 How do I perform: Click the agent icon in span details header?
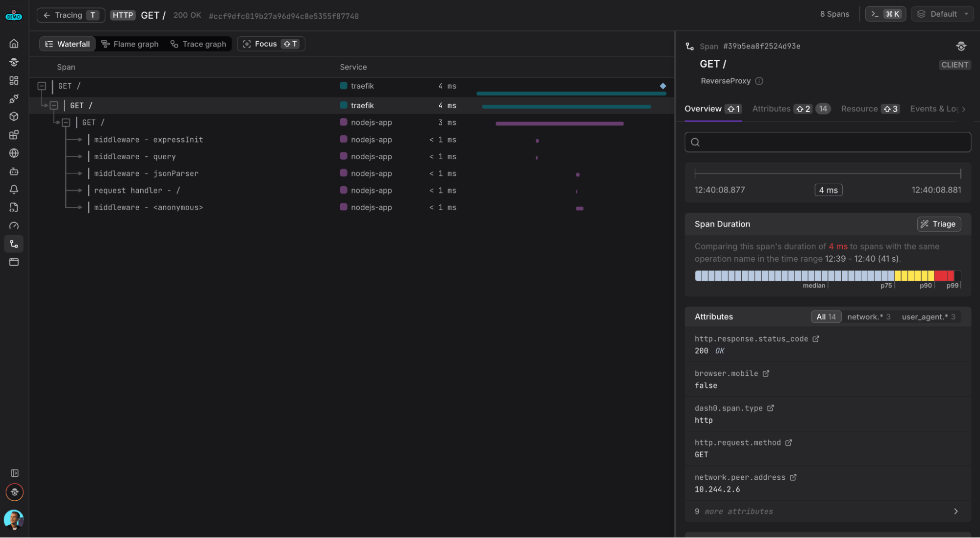click(x=961, y=46)
